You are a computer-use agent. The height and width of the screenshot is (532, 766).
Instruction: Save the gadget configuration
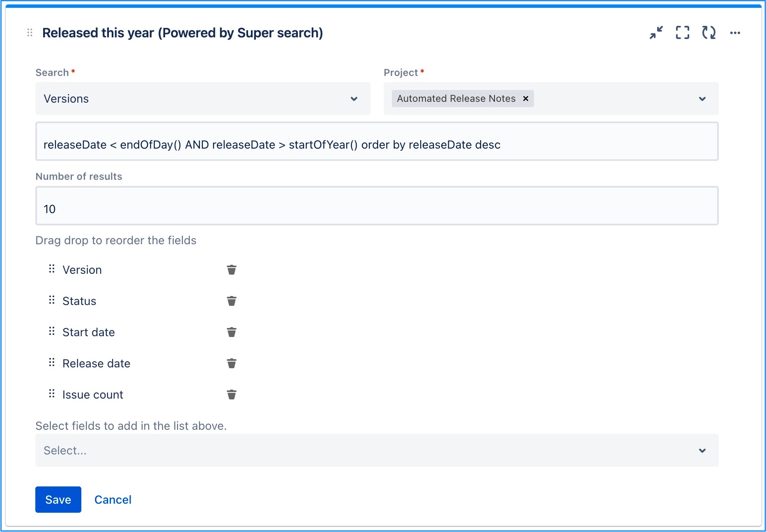coord(58,500)
